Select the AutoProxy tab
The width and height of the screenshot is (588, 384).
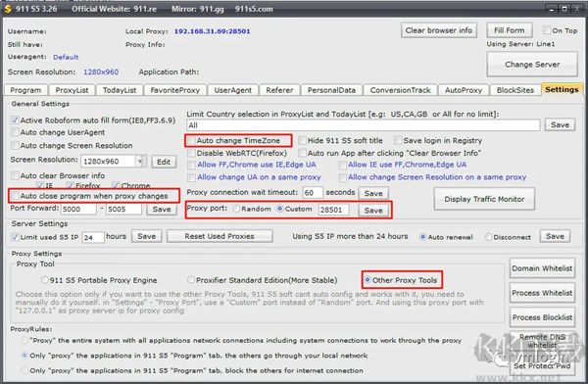[x=464, y=90]
